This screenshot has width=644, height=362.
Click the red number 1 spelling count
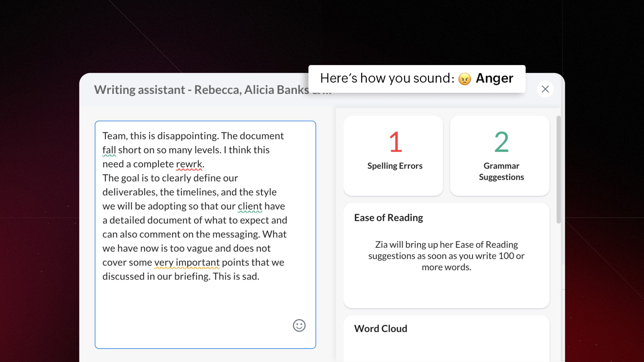[395, 142]
